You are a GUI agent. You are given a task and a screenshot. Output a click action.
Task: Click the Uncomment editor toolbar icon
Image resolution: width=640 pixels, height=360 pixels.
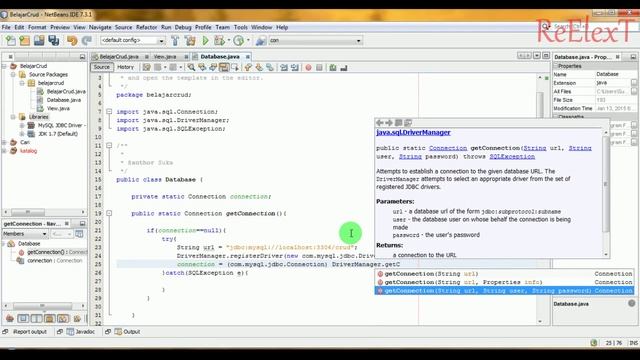pos(344,67)
